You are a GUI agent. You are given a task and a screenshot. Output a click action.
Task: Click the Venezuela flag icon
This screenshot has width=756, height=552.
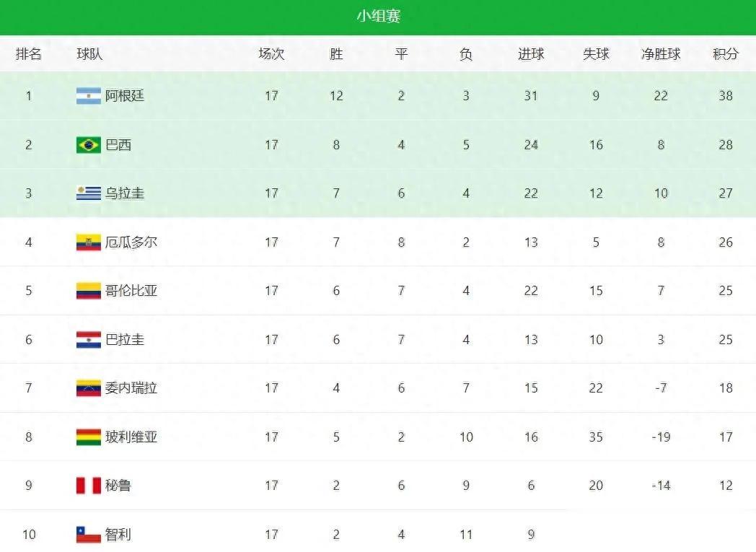(x=89, y=388)
